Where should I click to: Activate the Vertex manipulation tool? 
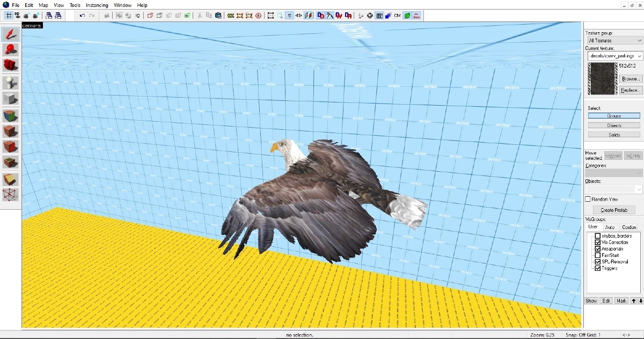11,195
